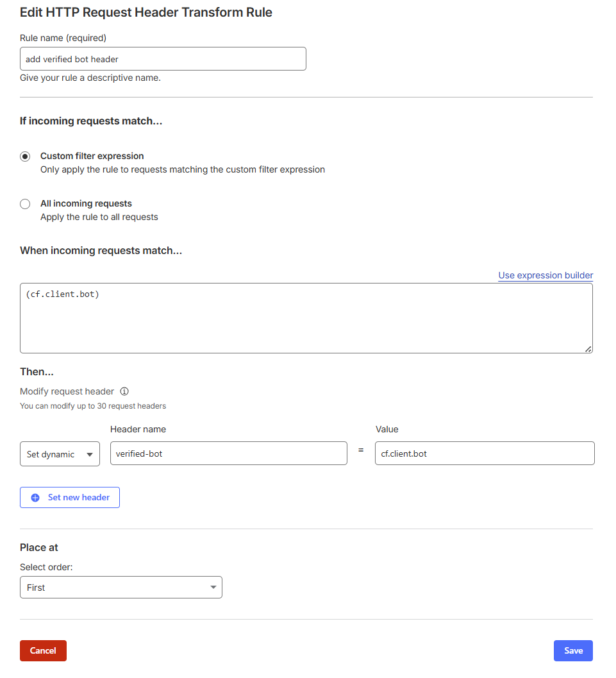
Task: Click the resize handle of the expression box
Action: tap(588, 348)
